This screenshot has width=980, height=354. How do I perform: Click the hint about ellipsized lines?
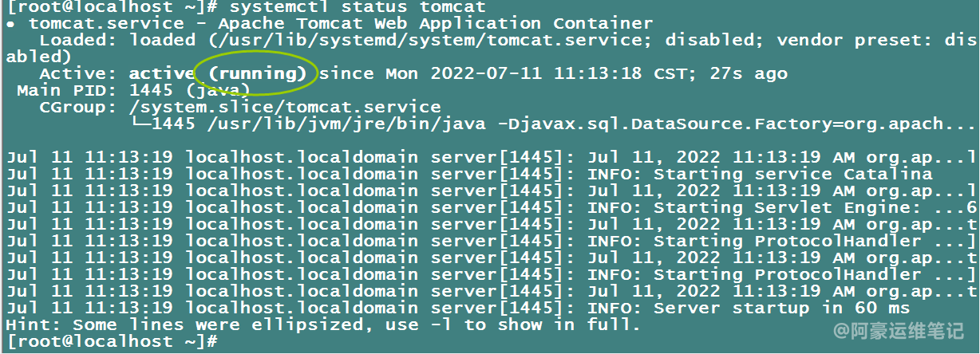(x=322, y=324)
